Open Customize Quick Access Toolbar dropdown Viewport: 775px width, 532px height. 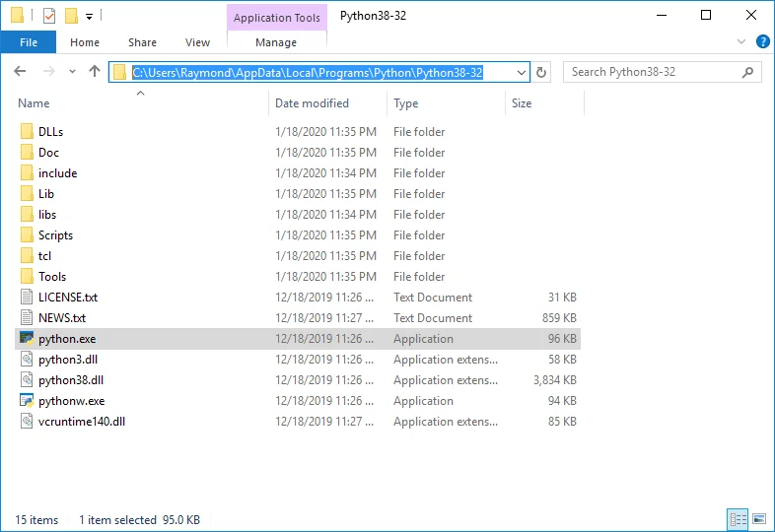[89, 16]
